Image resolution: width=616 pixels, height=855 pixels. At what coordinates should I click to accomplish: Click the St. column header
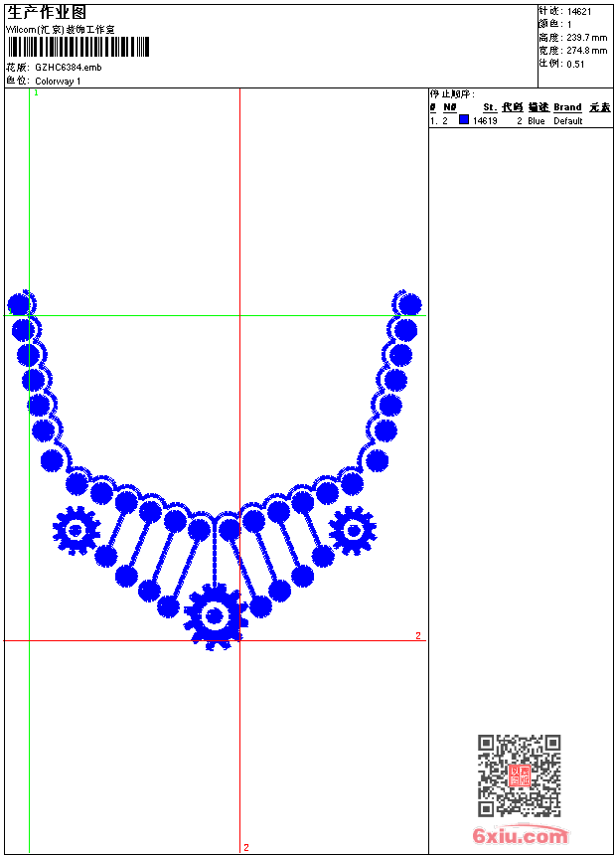[x=490, y=107]
